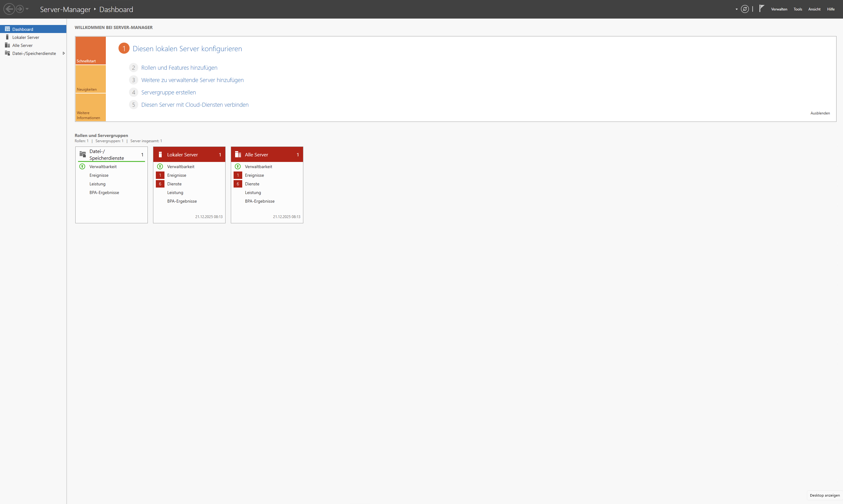This screenshot has height=504, width=843.
Task: Open Rollen und Features hinzufügen
Action: [x=179, y=68]
